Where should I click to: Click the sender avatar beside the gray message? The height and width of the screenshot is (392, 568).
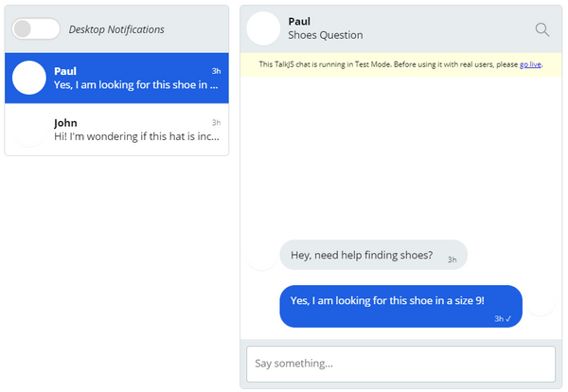(x=261, y=255)
